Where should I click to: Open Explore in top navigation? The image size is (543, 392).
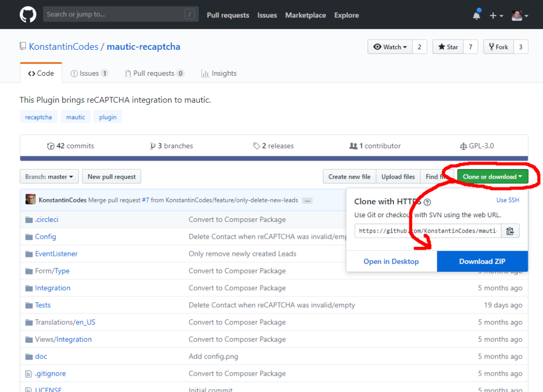346,15
